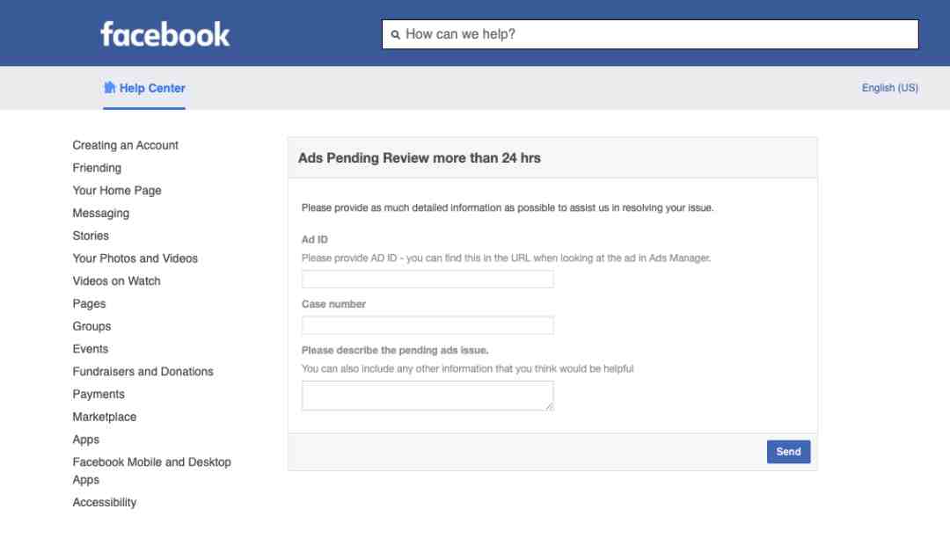This screenshot has width=950, height=560.
Task: Click 'Please provide as much detailed information' text
Action: tap(508, 207)
